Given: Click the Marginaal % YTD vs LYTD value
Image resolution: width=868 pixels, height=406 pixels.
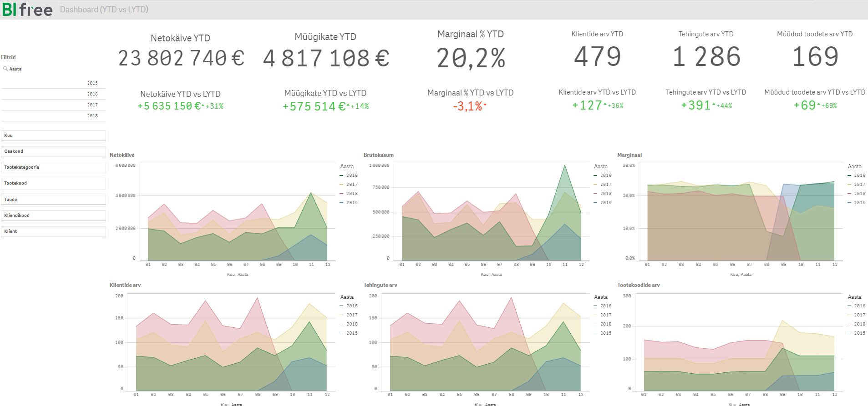Looking at the screenshot, I should 469,106.
